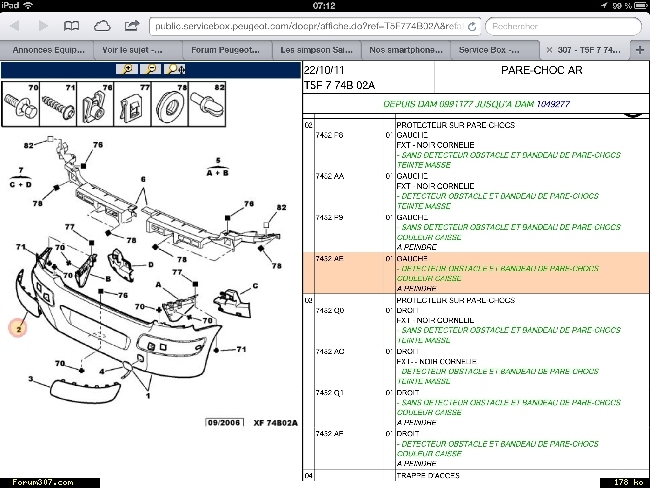Click the battery indicator in status bar

pyautogui.click(x=642, y=6)
